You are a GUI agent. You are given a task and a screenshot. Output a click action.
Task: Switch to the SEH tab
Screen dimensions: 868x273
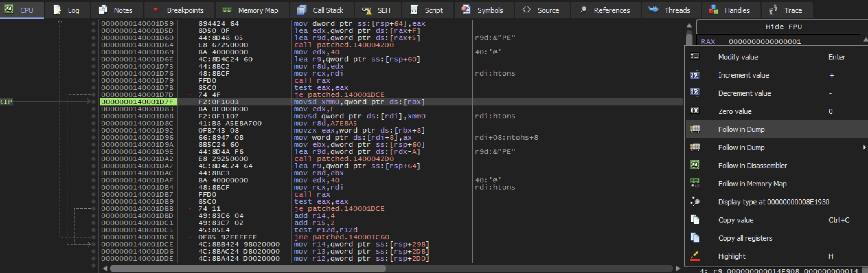tap(378, 10)
